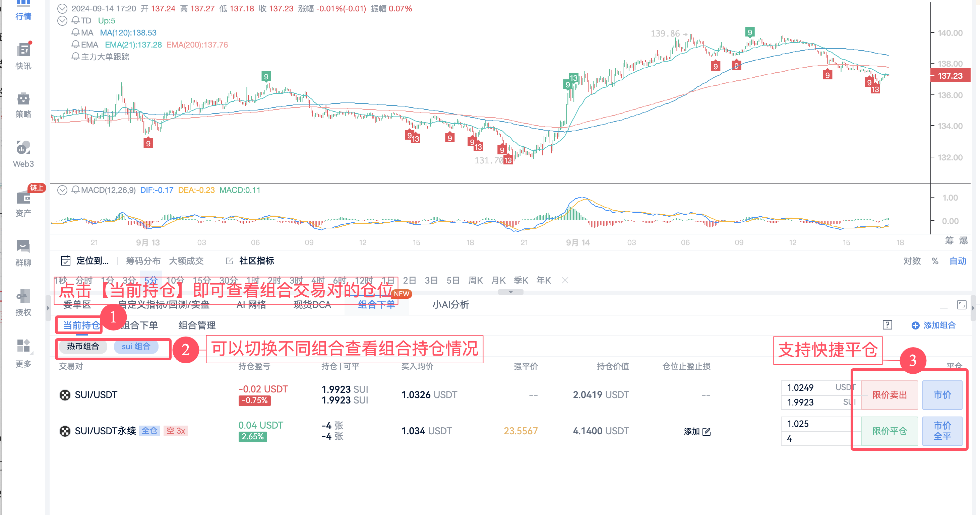
Task: Toggle % percentage scale
Action: 935,261
